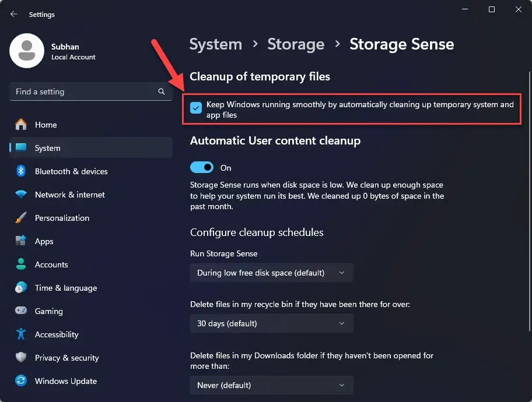Screen dimensions: 532x402
Task: Open the Downloads folder cleanup dropdown
Action: [x=271, y=385]
